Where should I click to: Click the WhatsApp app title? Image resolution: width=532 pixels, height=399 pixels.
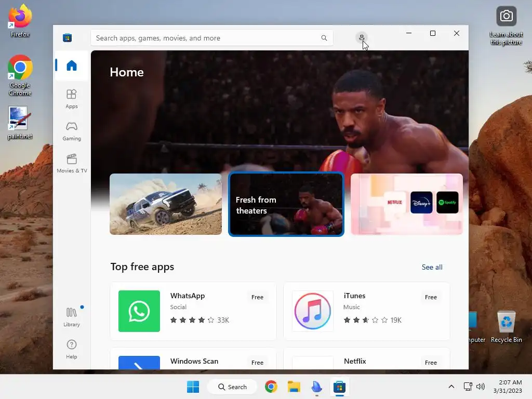(x=188, y=296)
